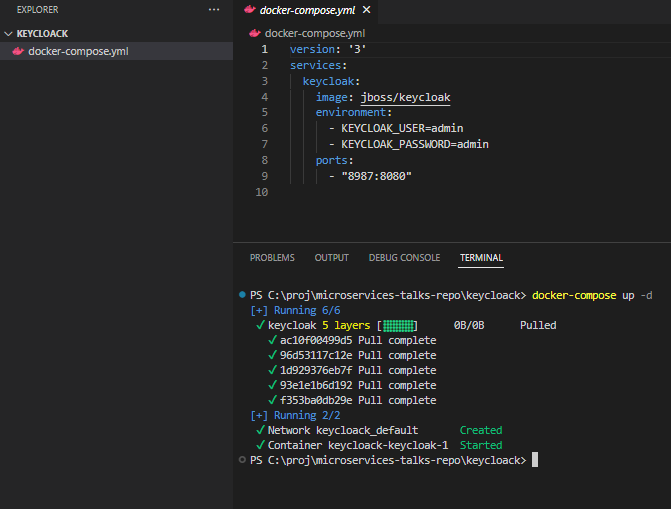Viewport: 671px width, 509px height.
Task: Open the DEBUG CONSOLE tab
Action: tap(404, 258)
